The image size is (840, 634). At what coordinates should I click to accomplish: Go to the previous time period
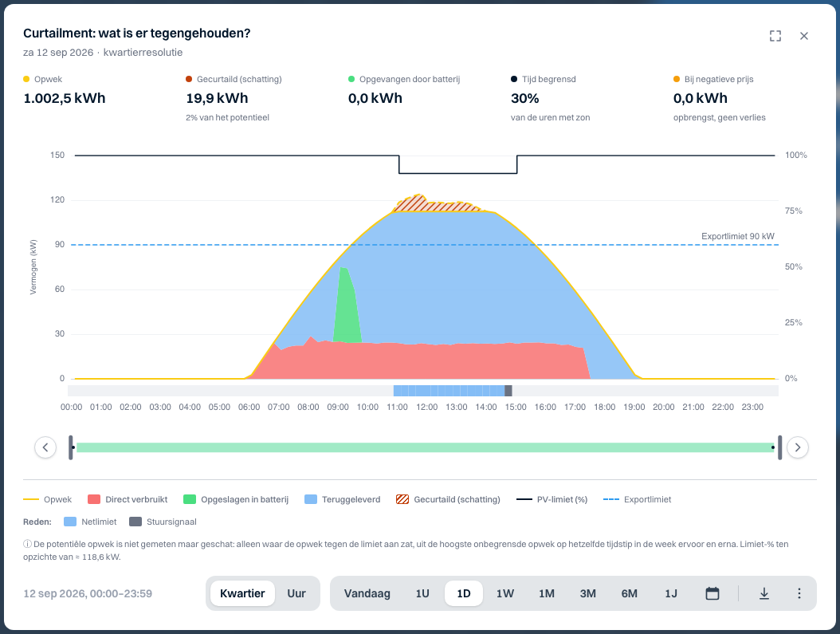pyautogui.click(x=45, y=447)
